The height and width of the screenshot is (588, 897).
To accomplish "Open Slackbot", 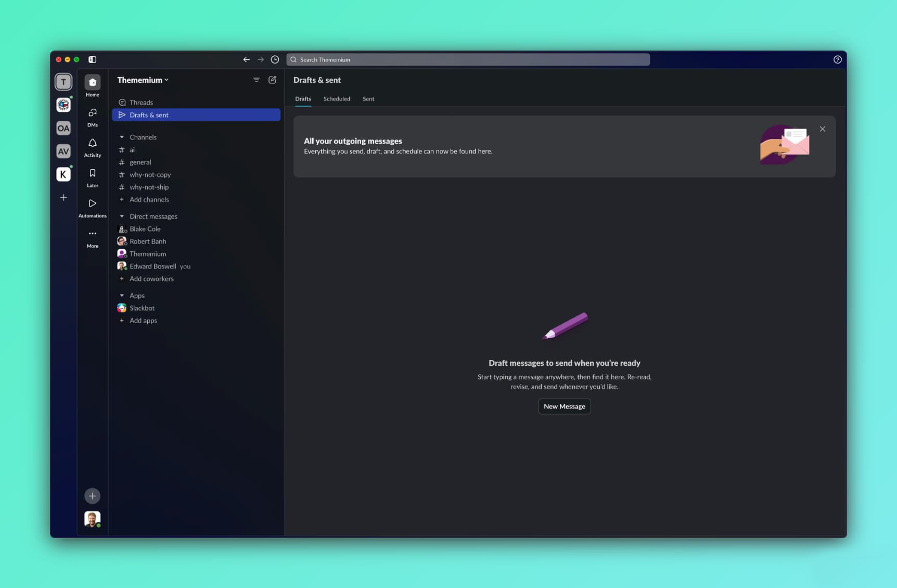I will (x=196, y=308).
